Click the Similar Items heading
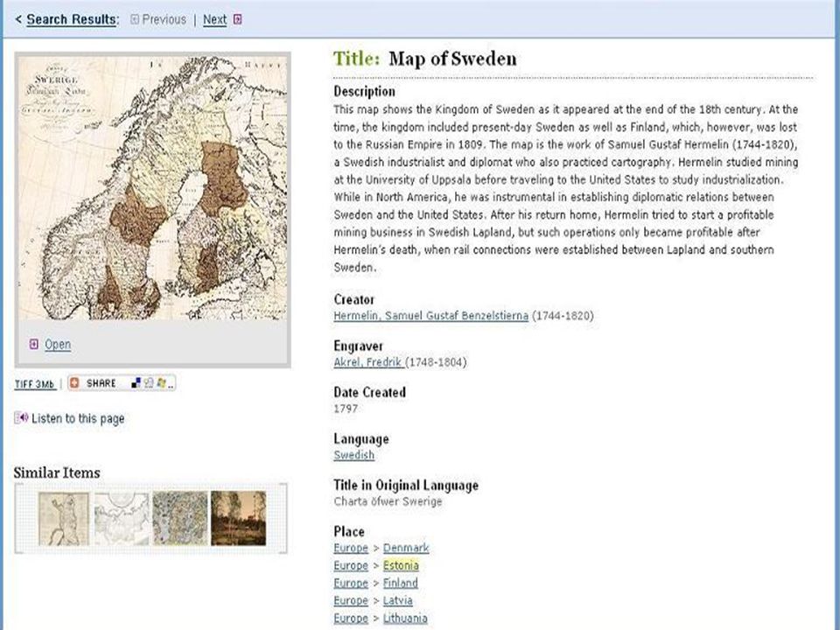Screen dimensions: 840x630 click(x=57, y=472)
